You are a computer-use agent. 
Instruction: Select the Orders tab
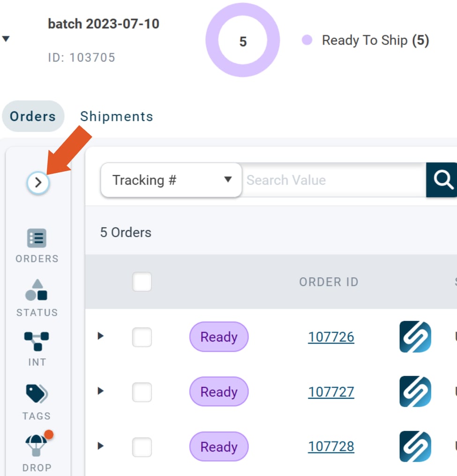[33, 116]
